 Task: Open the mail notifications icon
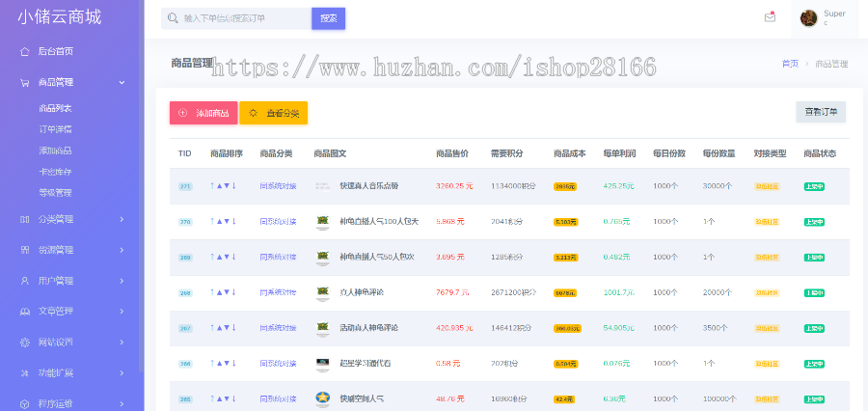click(x=770, y=17)
